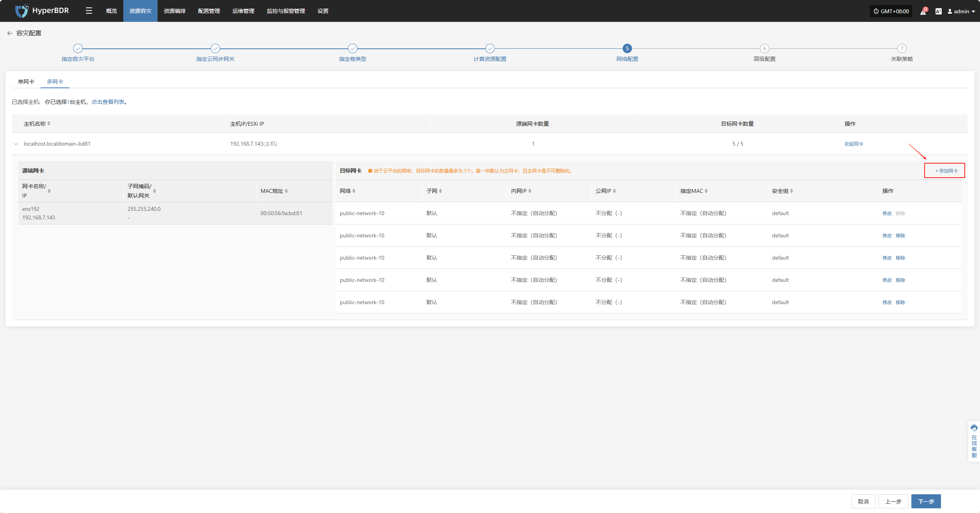Open the admin user dropdown
Screen dimensions: 980x513
tap(961, 11)
